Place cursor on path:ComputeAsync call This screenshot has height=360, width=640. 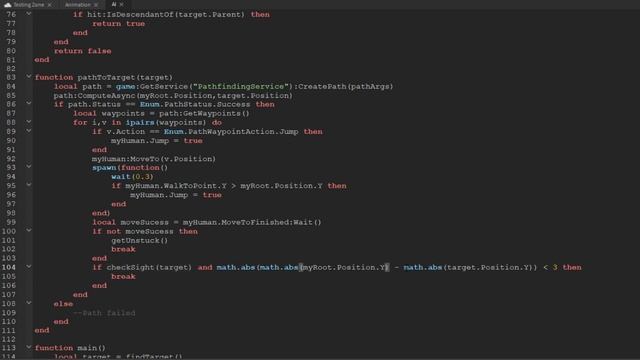[173, 96]
